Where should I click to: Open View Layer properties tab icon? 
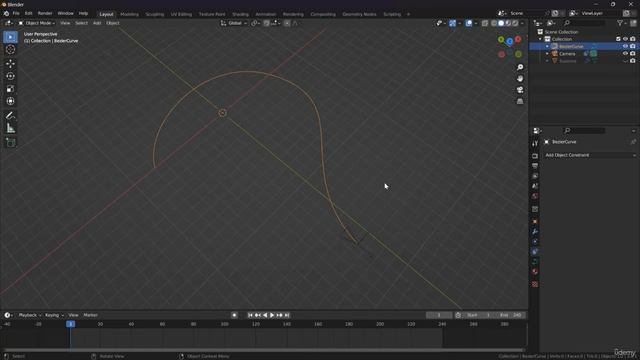tap(535, 176)
